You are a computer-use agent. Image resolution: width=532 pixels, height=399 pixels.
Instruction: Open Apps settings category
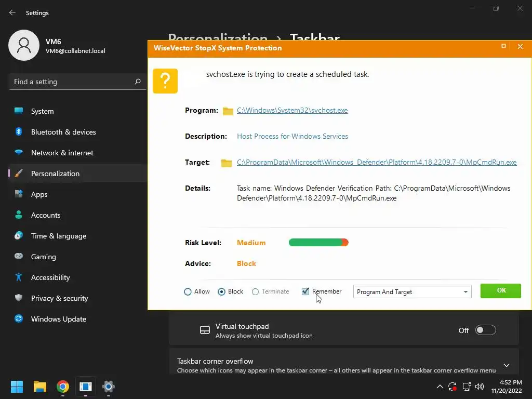(78, 194)
